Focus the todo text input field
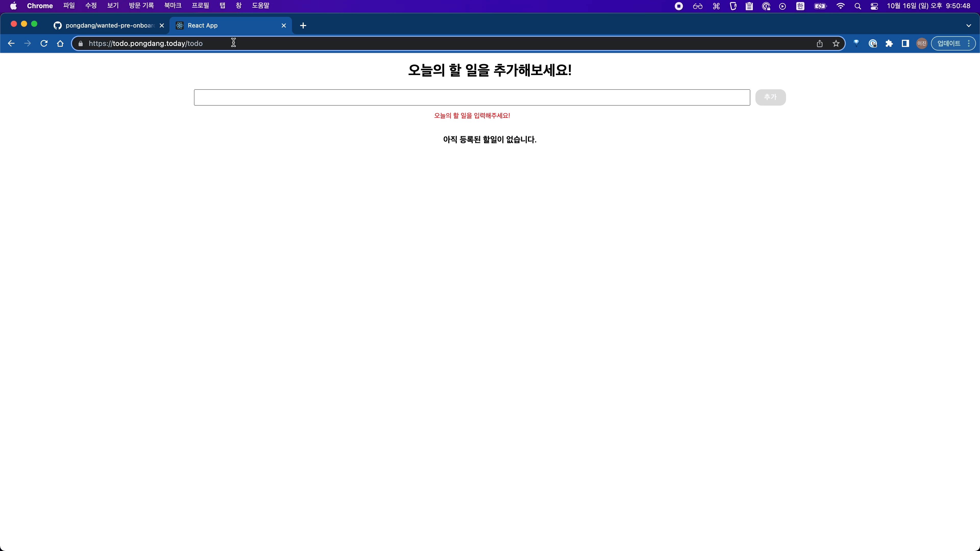 click(x=472, y=97)
